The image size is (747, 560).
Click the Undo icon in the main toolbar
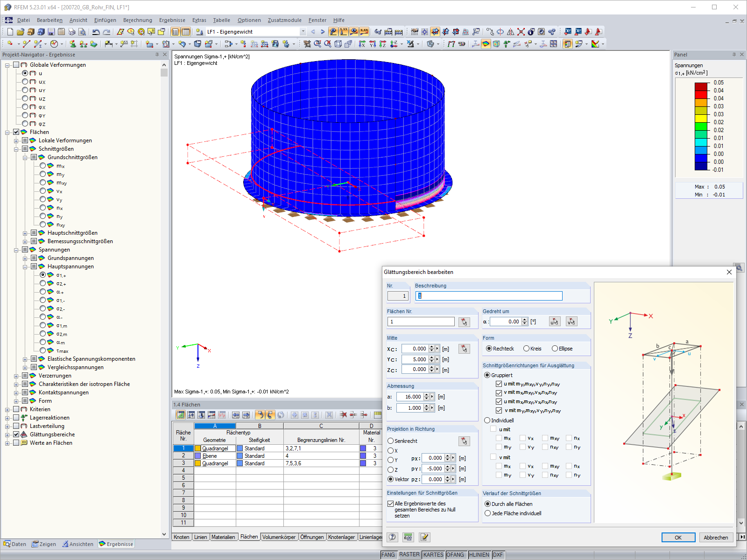pos(96,32)
